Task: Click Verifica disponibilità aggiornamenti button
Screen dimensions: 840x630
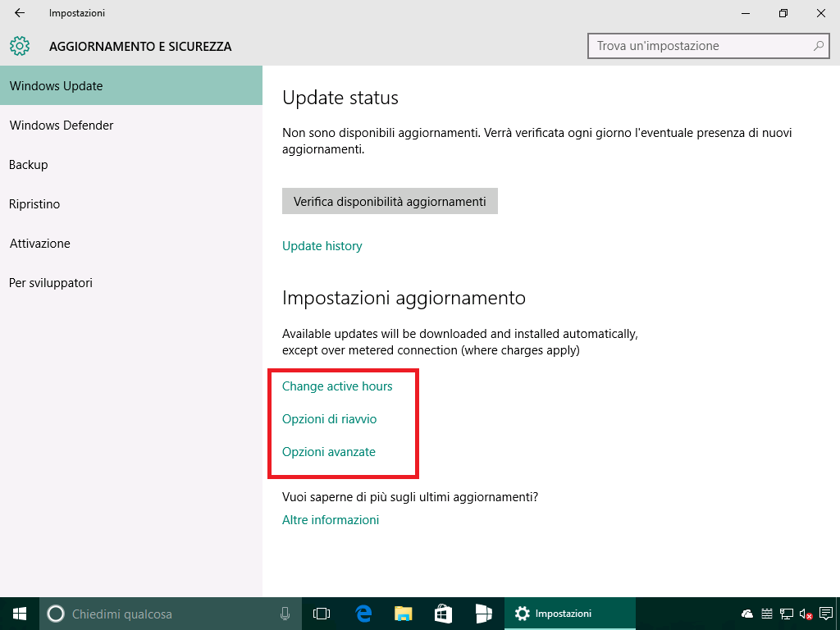Action: (x=390, y=202)
